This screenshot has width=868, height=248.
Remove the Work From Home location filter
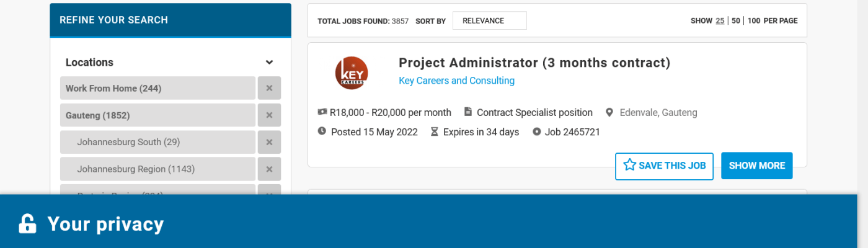[269, 88]
